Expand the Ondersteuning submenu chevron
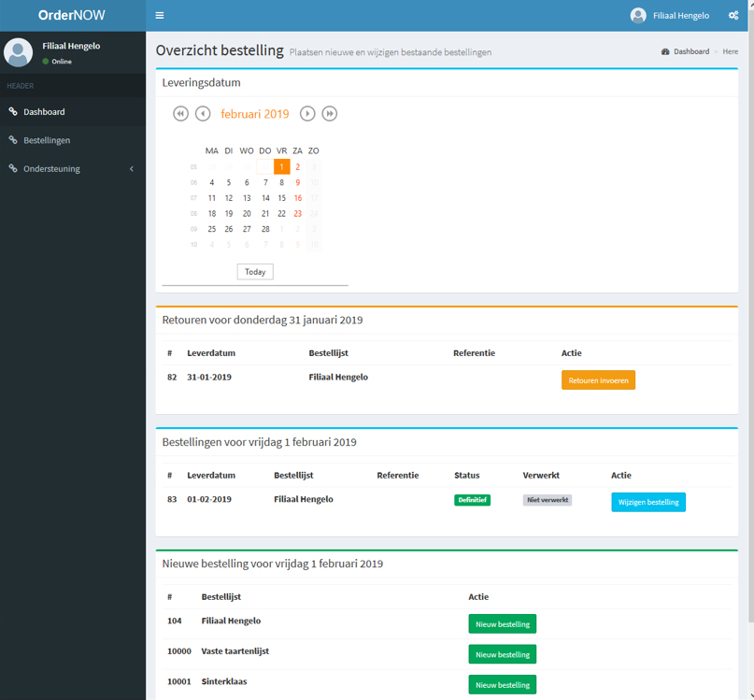The image size is (754, 700). coord(132,169)
